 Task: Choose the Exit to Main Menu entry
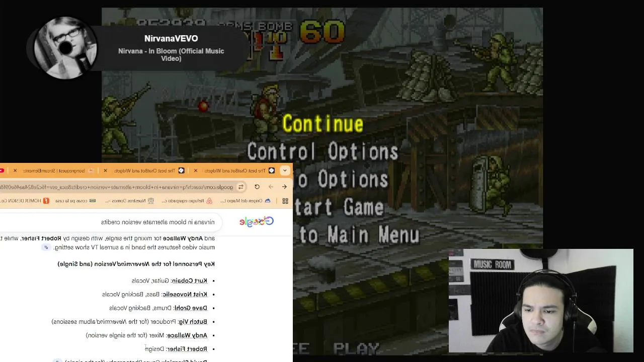pyautogui.click(x=356, y=234)
